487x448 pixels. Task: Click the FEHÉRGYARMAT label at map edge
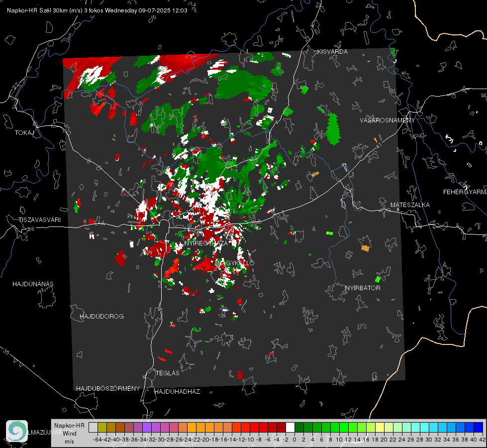(465, 192)
